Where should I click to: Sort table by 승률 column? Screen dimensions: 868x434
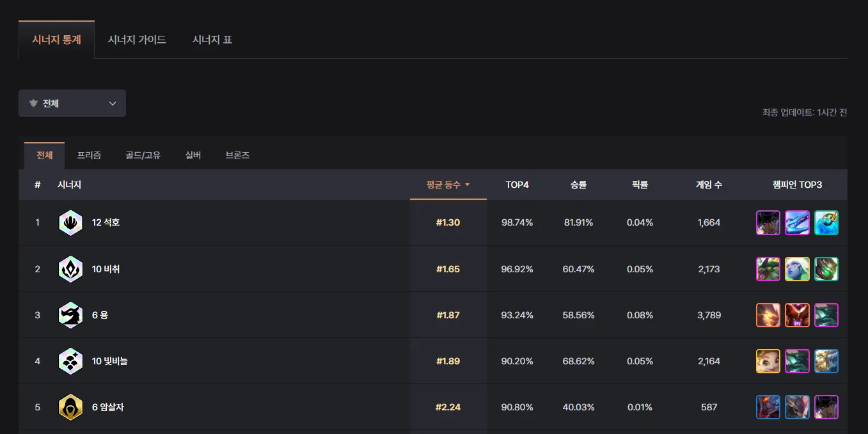[578, 185]
